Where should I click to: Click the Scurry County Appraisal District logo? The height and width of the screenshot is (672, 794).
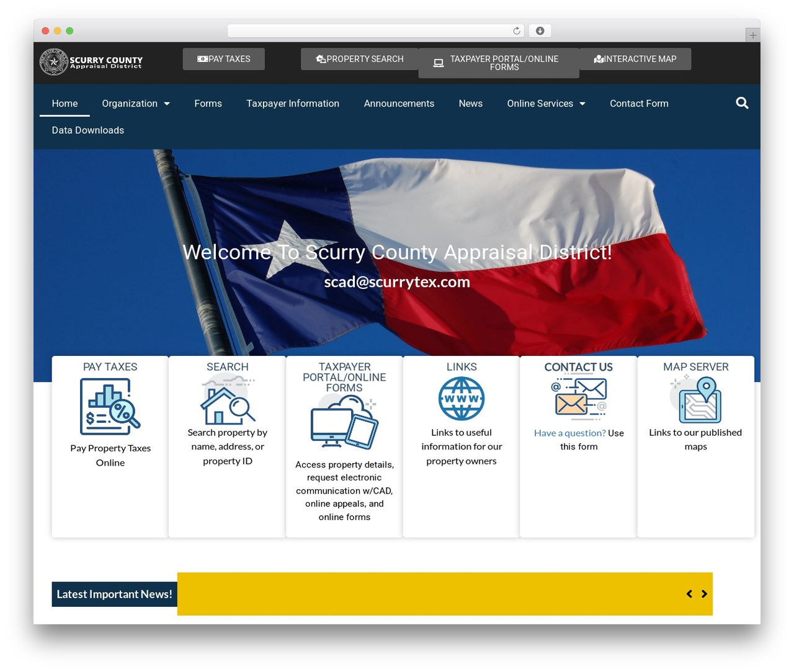pyautogui.click(x=91, y=62)
